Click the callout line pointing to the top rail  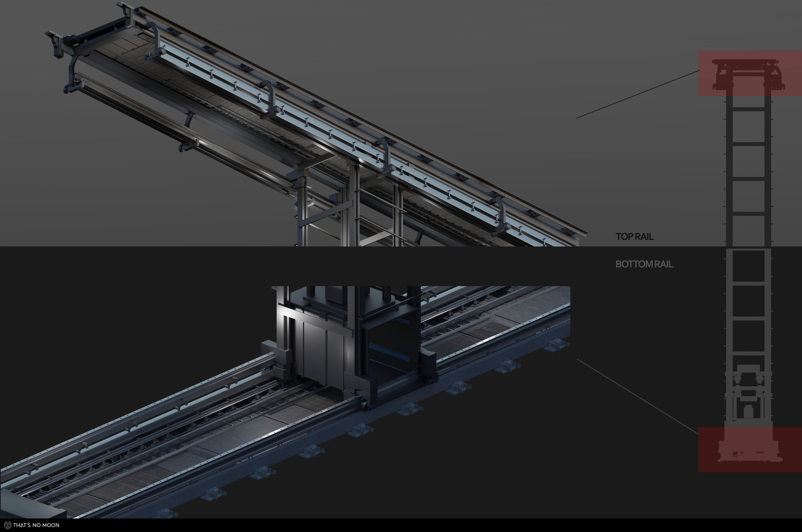pos(638,94)
